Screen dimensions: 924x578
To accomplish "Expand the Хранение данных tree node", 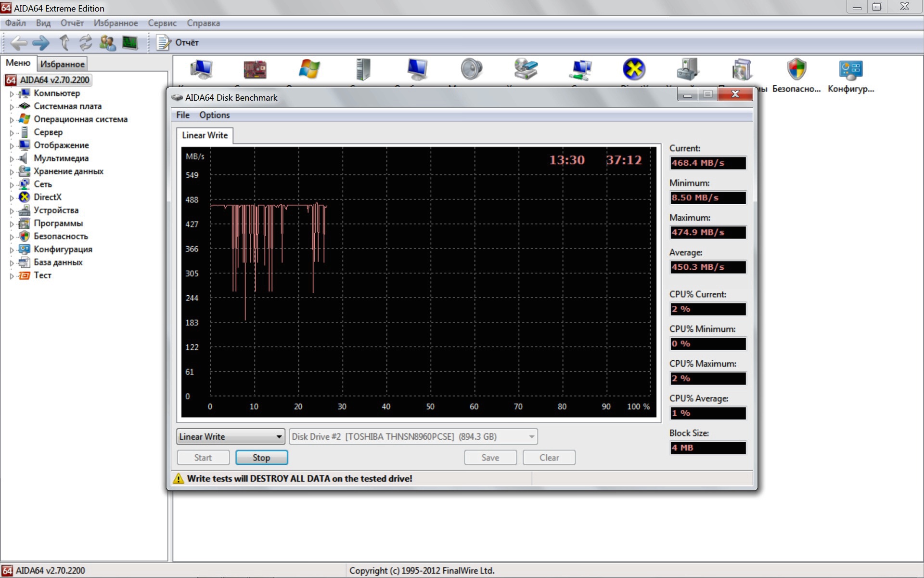I will (x=12, y=172).
